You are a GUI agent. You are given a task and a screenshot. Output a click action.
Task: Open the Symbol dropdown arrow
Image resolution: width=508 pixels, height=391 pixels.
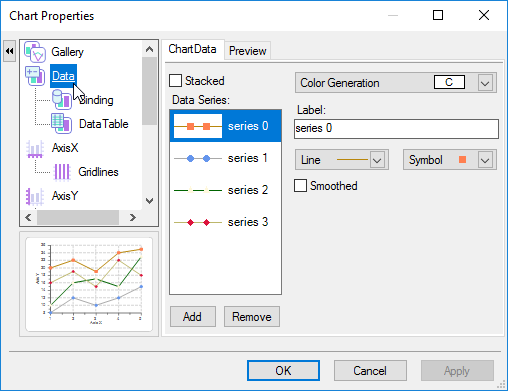point(485,160)
